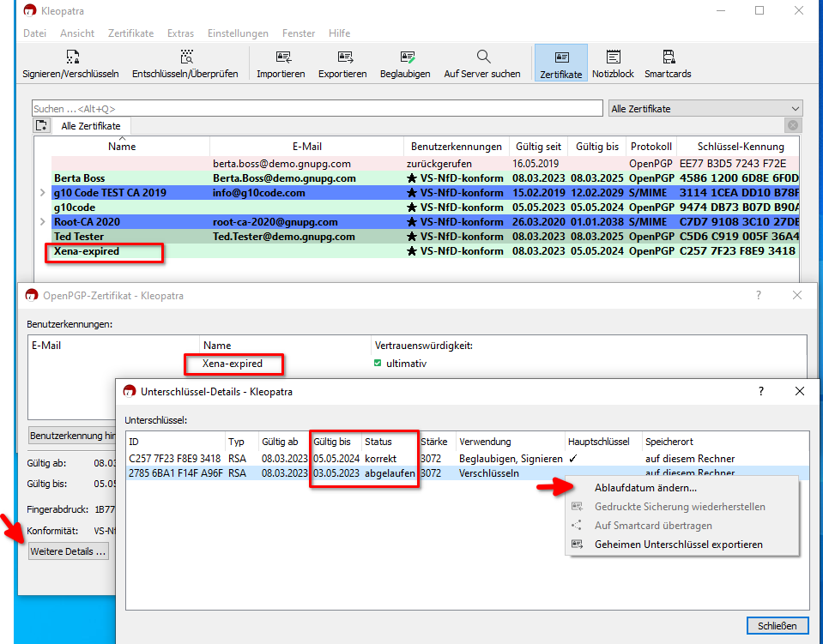This screenshot has height=644, width=823.
Task: Open the Extras menu
Action: [180, 33]
